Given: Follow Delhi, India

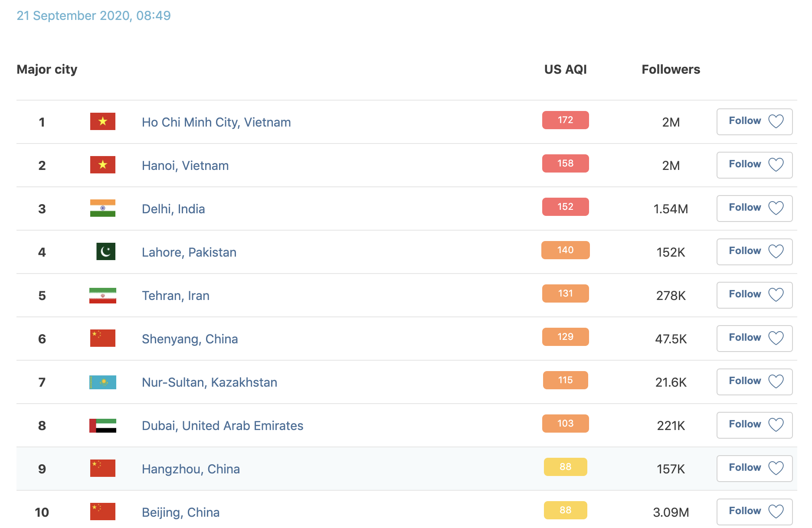Looking at the screenshot, I should (x=754, y=209).
